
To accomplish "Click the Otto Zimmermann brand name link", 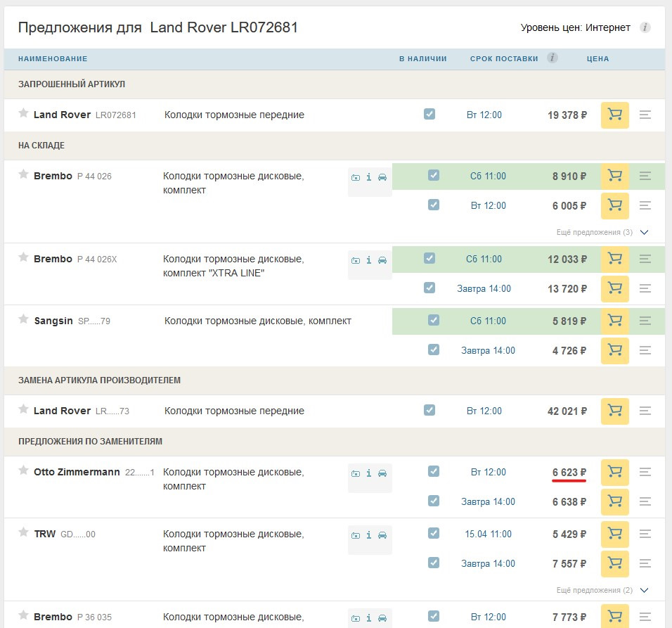I will [77, 472].
